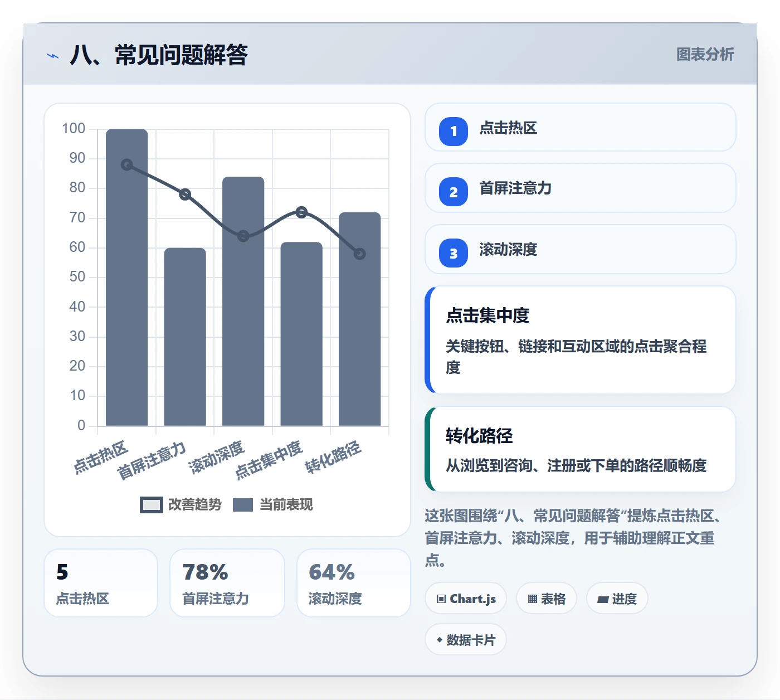Click the 改善趋势 legend color box
Viewport: 780px width, 700px height.
point(151,504)
